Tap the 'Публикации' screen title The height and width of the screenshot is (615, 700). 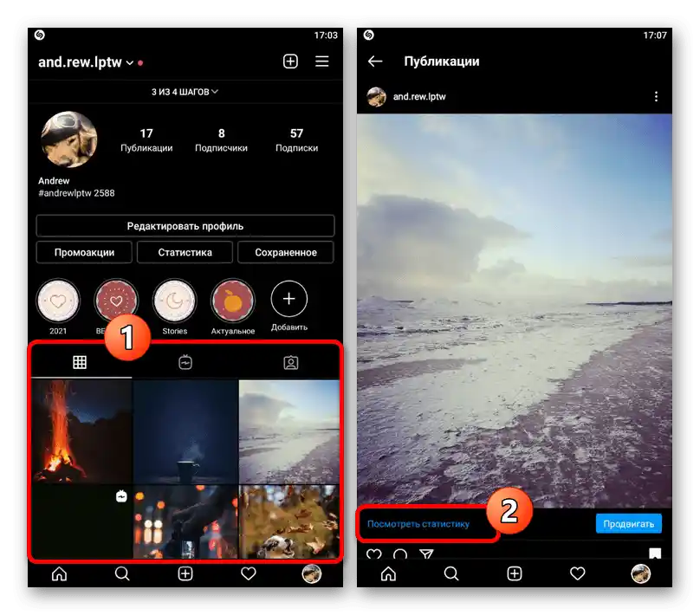[442, 61]
